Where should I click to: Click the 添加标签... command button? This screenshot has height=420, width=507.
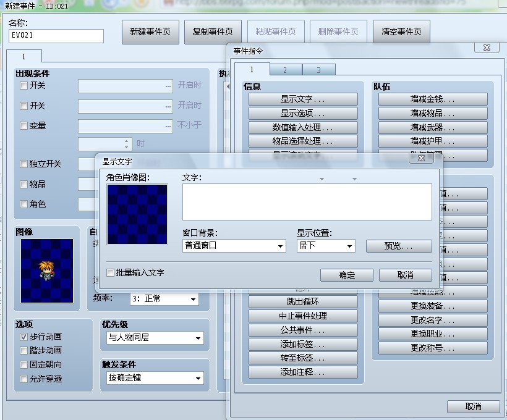click(304, 345)
